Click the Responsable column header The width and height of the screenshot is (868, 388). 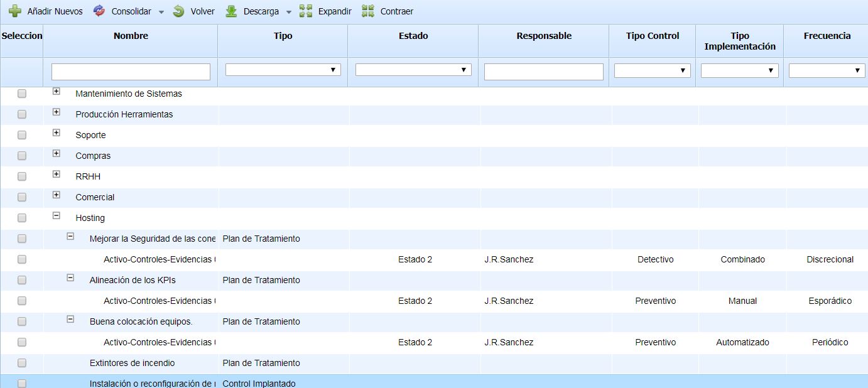click(543, 36)
